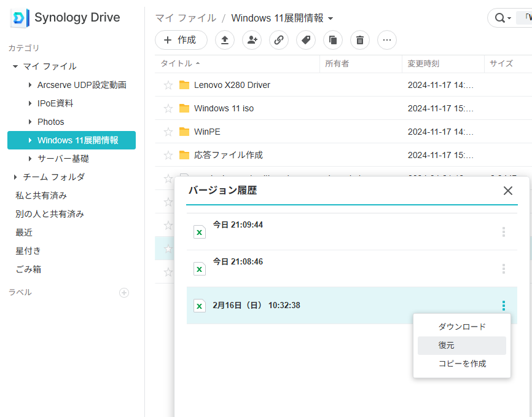Click the three-dot menu of 2月16日 version
532x417 pixels.
(x=504, y=306)
